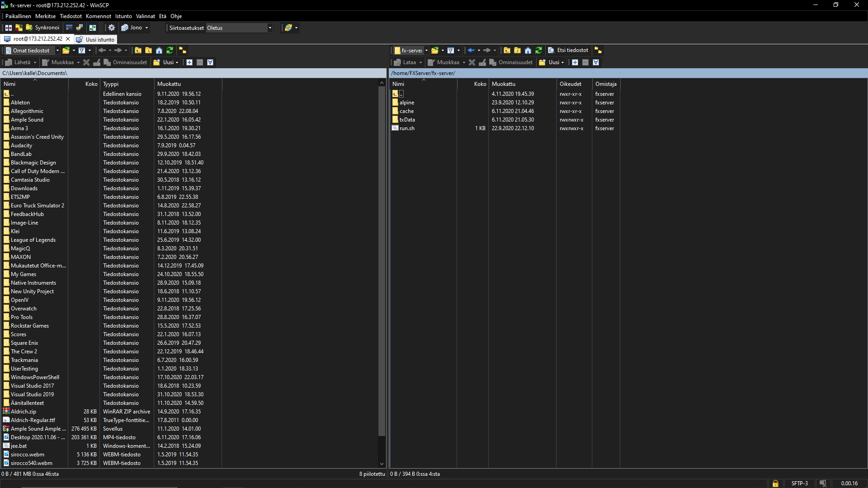The height and width of the screenshot is (488, 868).
Task: Toggle the remote directory tree panel
Action: 598,50
